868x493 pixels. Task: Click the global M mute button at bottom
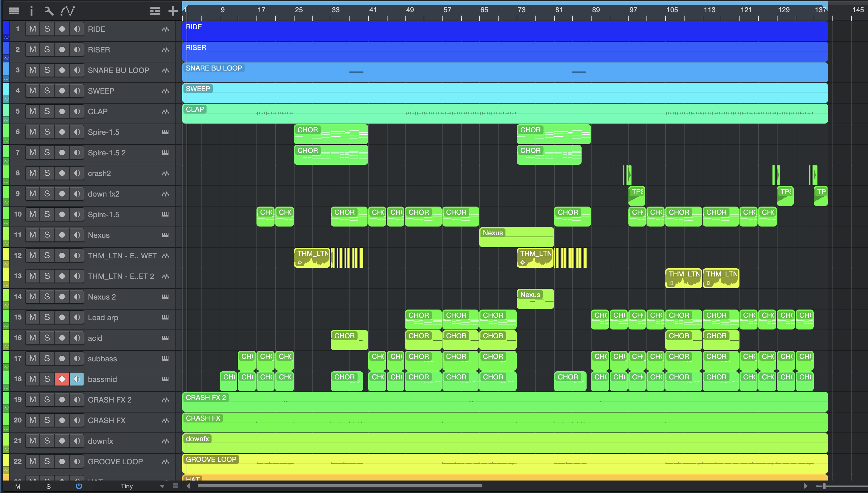click(17, 486)
